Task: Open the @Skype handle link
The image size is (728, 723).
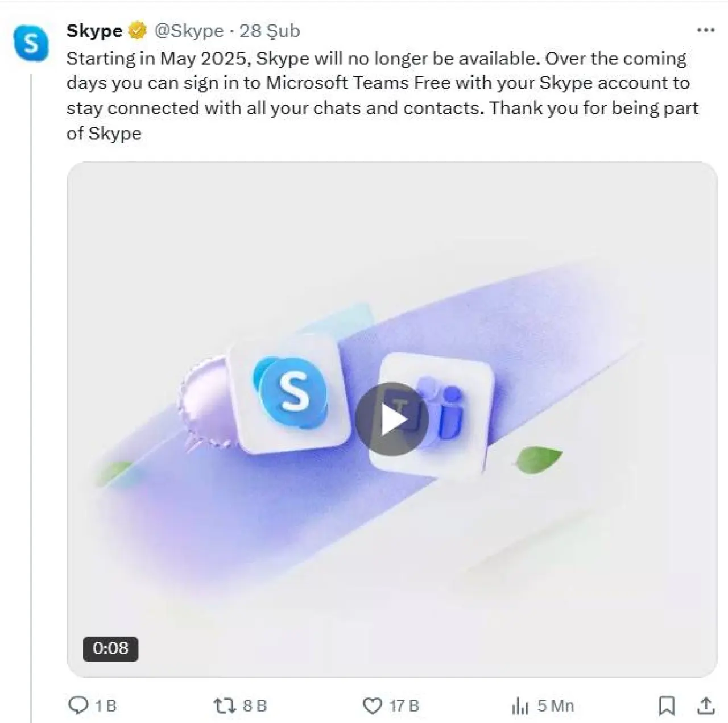Action: [x=189, y=30]
